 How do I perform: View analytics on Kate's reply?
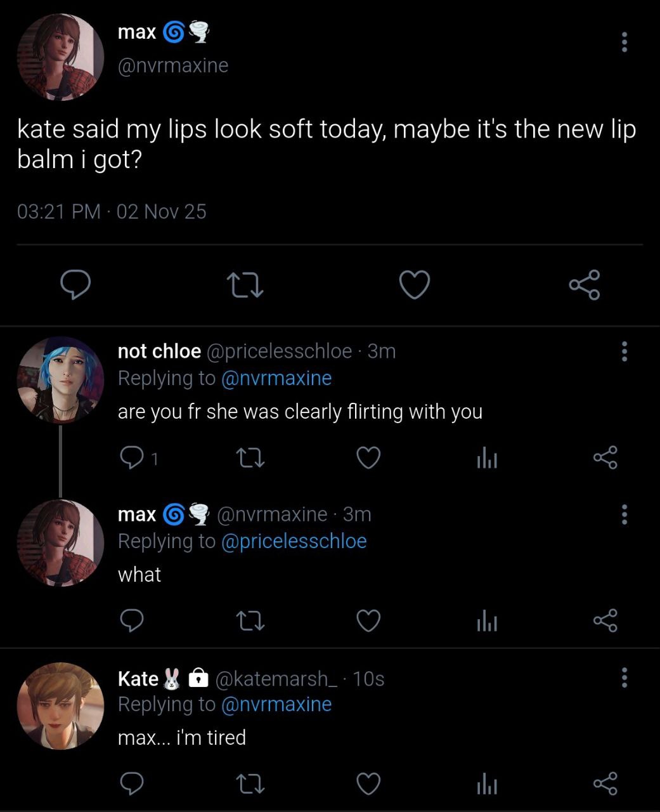pos(486,785)
